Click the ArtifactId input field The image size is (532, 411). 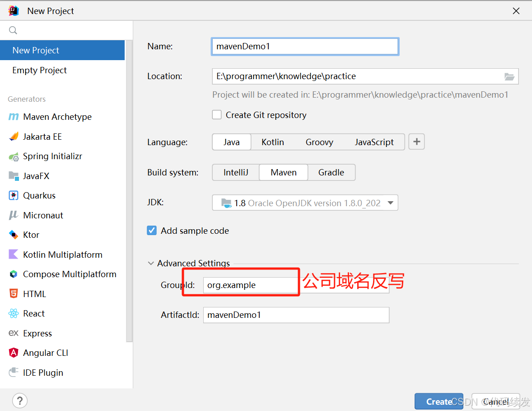pyautogui.click(x=296, y=315)
